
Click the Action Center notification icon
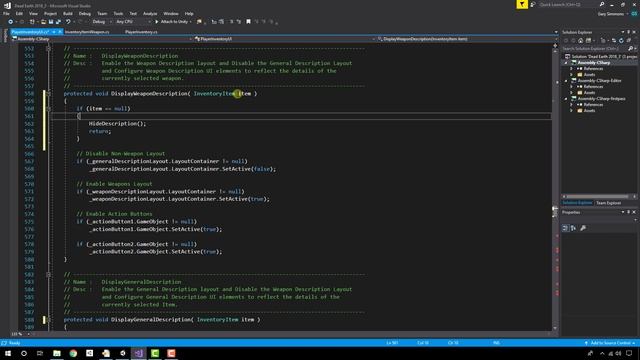(629, 353)
